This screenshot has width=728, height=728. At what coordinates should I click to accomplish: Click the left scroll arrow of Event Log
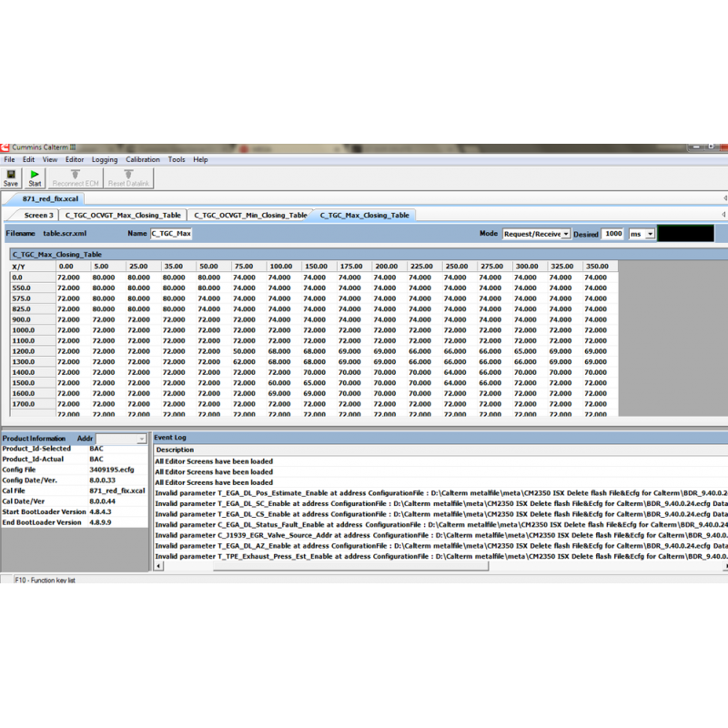159,565
